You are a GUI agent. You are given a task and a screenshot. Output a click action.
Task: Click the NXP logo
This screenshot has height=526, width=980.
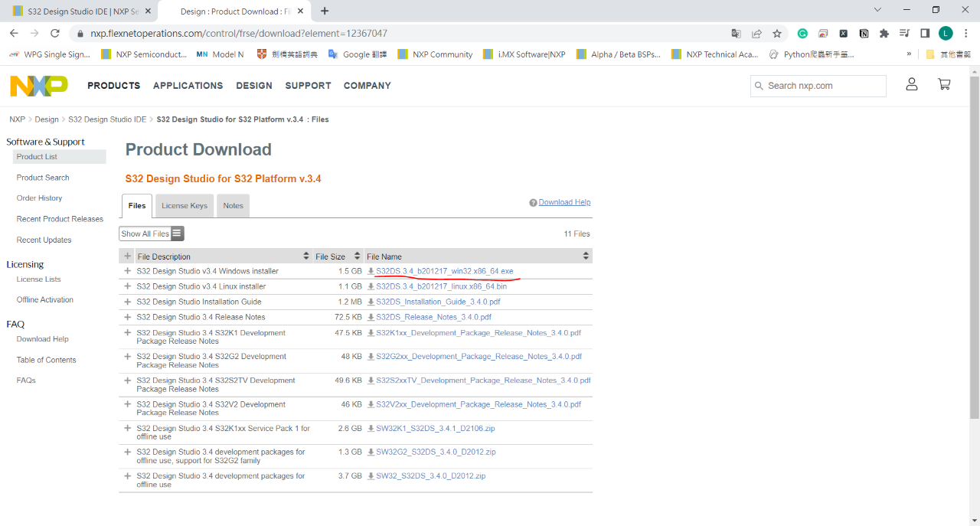(x=39, y=86)
